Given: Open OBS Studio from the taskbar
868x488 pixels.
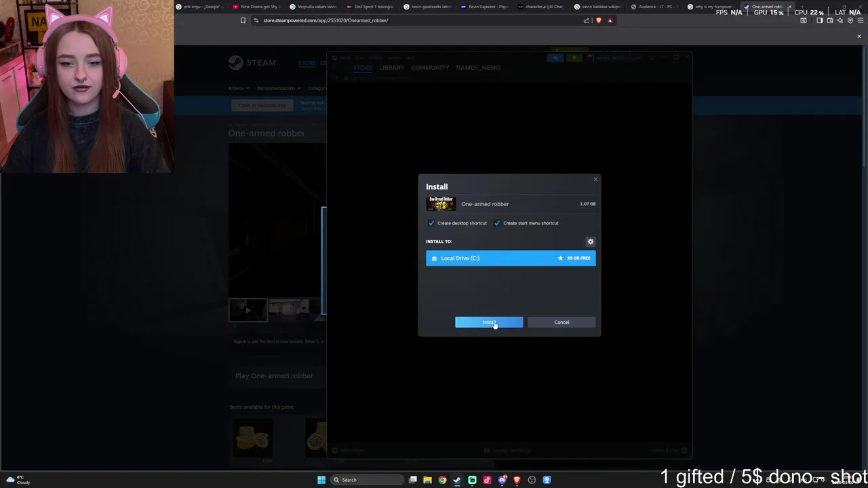Looking at the screenshot, I should point(532,480).
